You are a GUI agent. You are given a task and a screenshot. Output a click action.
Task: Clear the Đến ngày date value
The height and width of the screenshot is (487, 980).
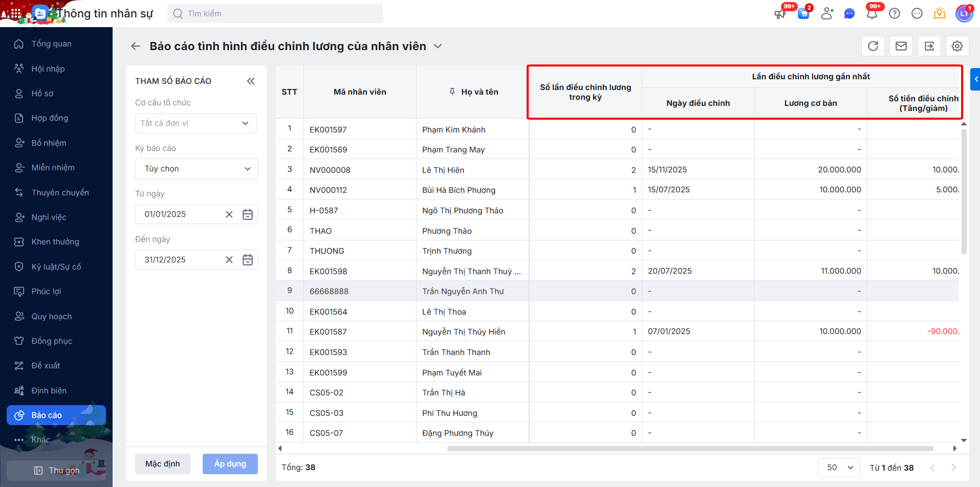pos(229,260)
